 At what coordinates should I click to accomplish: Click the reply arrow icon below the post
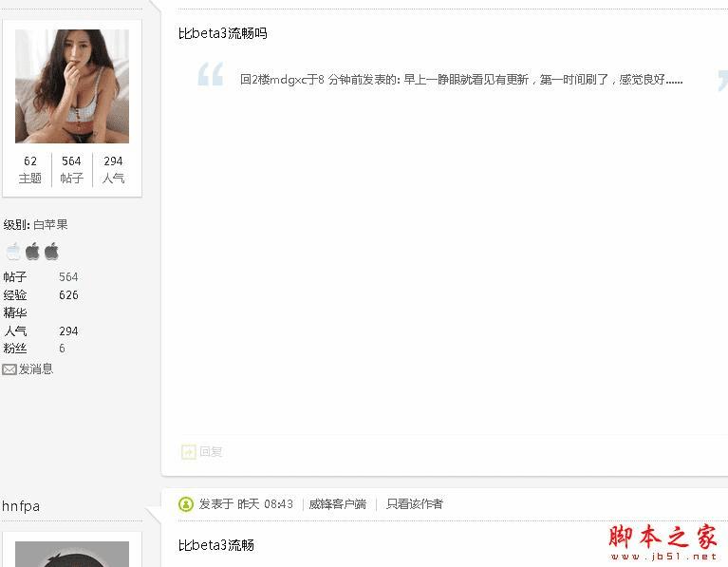tap(189, 451)
